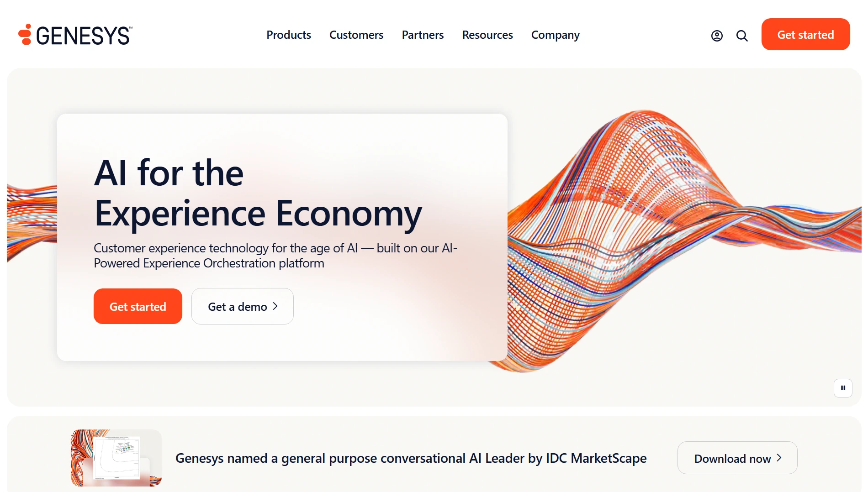Viewport: 868px width, 492px height.
Task: Click the magnifying glass next to Get started
Action: (742, 36)
